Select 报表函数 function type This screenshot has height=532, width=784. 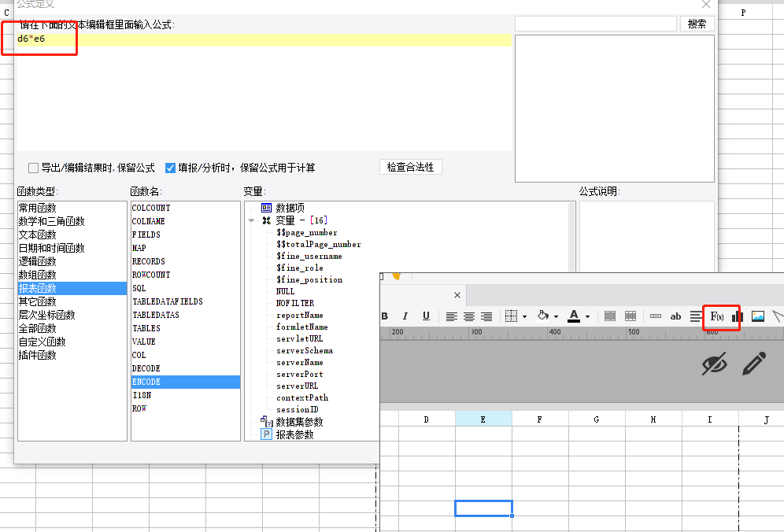(x=72, y=288)
